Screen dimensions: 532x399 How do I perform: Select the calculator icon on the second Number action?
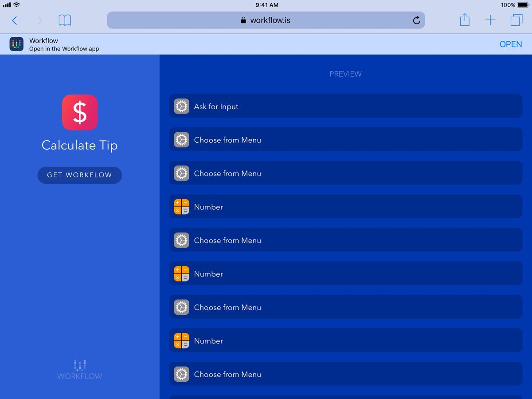[181, 274]
